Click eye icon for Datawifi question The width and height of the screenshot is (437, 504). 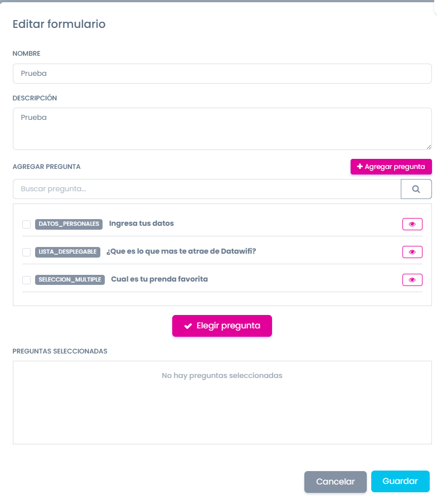click(x=412, y=252)
